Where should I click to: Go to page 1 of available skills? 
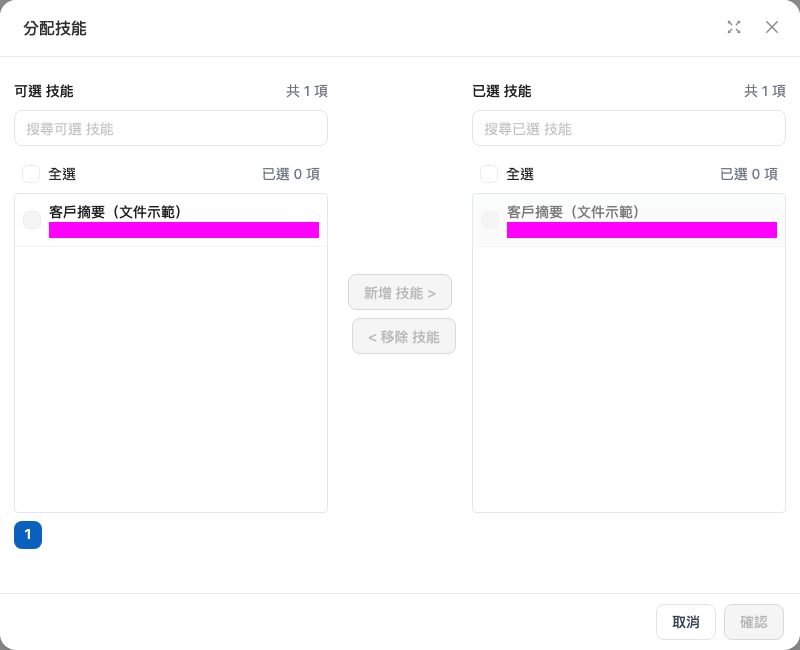point(28,535)
